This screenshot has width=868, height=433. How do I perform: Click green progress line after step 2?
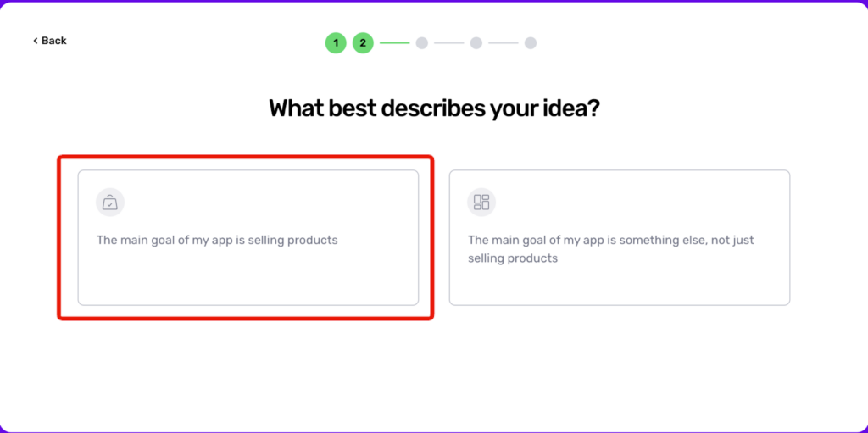[x=395, y=43]
